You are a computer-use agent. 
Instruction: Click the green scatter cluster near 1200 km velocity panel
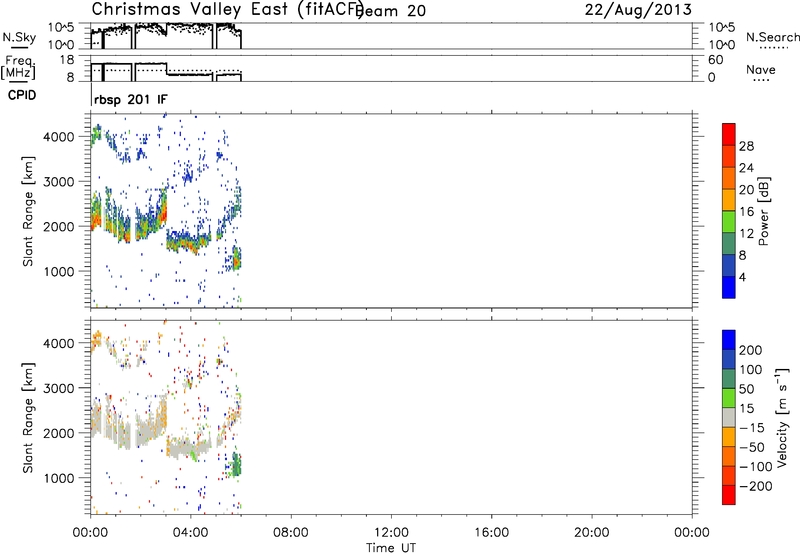(x=236, y=465)
